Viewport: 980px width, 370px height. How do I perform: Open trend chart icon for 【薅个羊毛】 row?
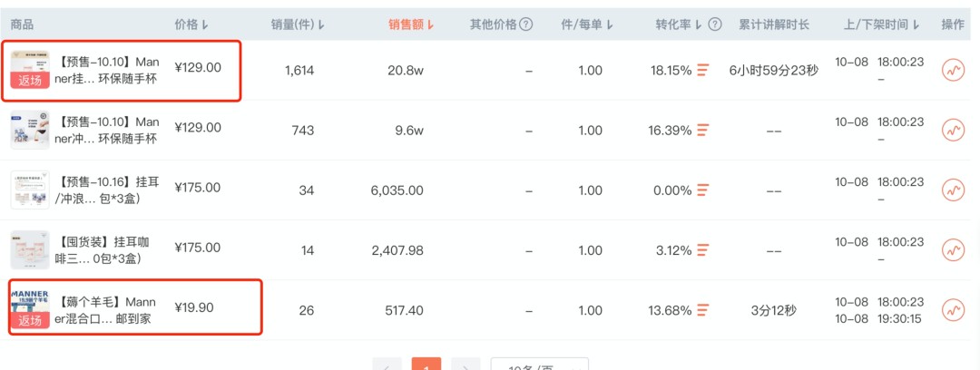(x=953, y=310)
